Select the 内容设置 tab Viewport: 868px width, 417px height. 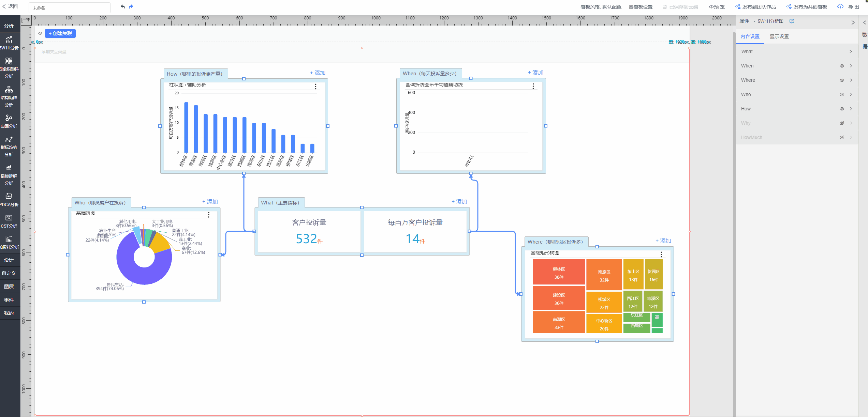pyautogui.click(x=750, y=36)
